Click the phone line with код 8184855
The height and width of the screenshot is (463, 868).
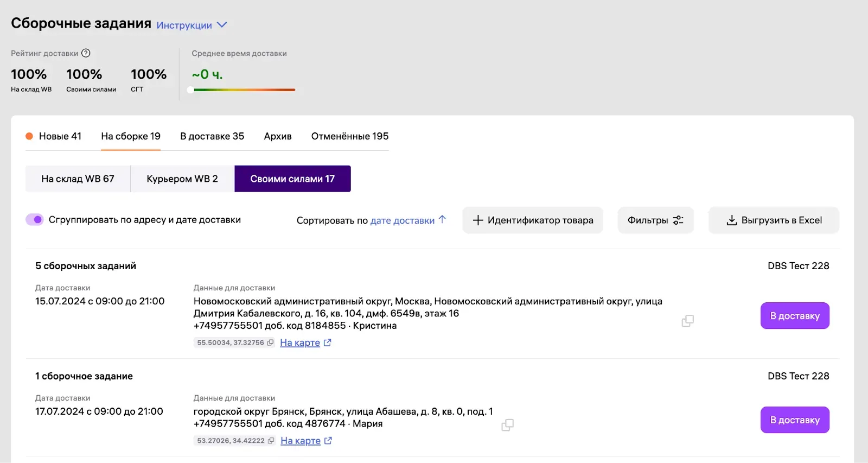[295, 326]
